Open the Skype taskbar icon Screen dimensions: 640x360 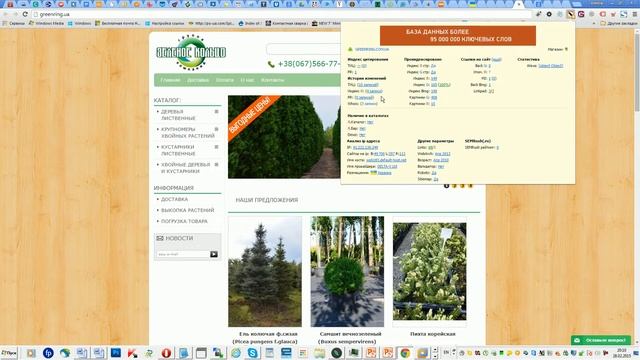click(x=253, y=353)
